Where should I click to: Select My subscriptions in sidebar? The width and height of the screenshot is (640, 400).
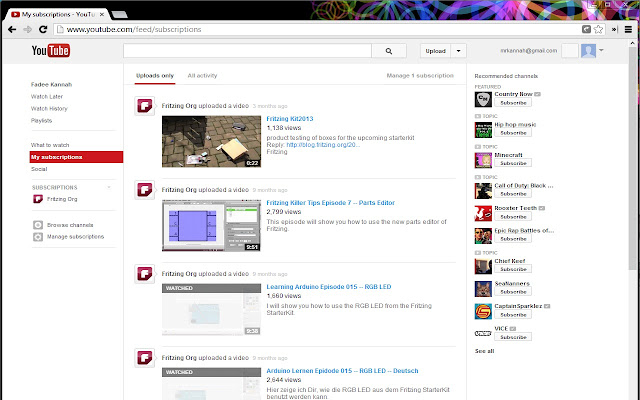(76, 157)
